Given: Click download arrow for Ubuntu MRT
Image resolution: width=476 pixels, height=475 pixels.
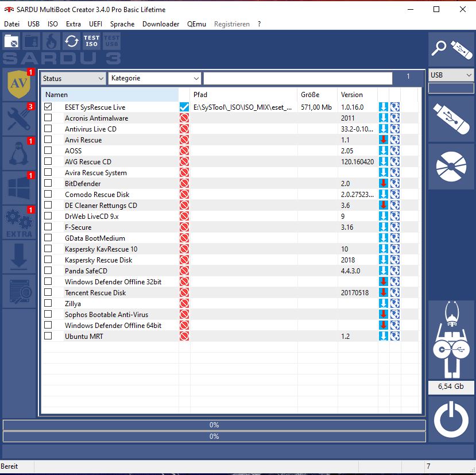Looking at the screenshot, I should click(384, 336).
